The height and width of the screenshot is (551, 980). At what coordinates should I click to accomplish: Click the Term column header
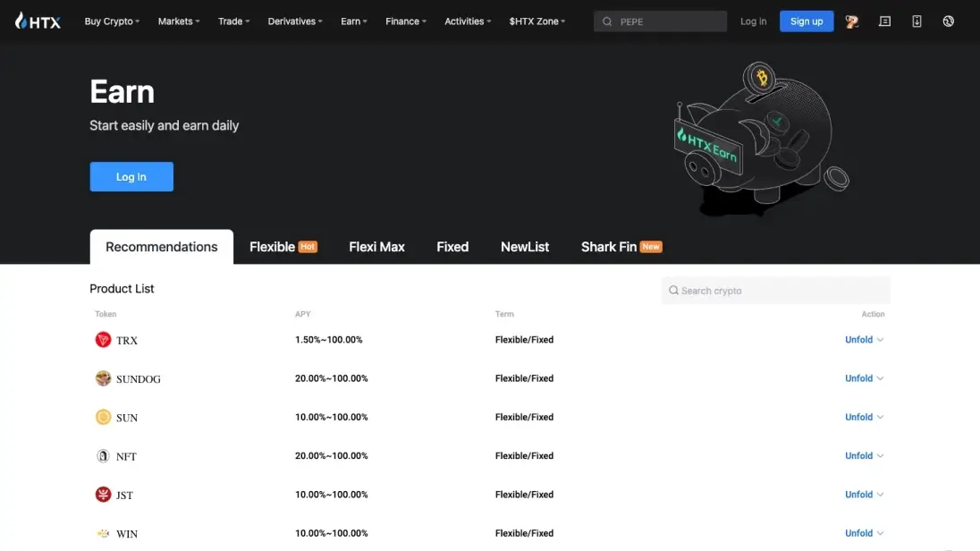[x=504, y=314]
